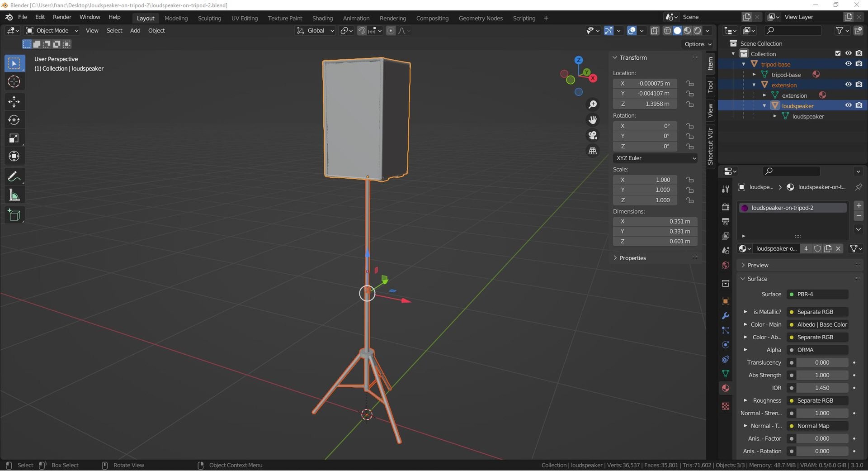Image resolution: width=868 pixels, height=471 pixels.
Task: Click the Location Z value field
Action: point(645,104)
